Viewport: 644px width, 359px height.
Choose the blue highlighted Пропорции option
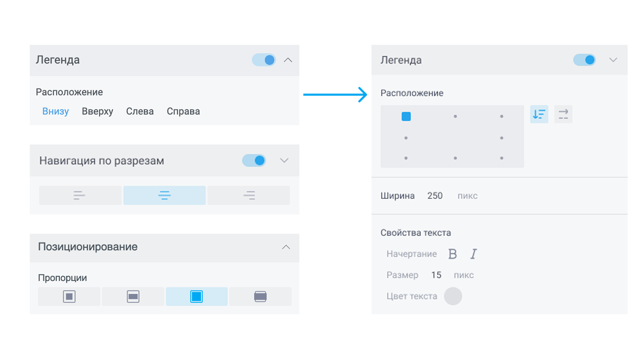pyautogui.click(x=197, y=297)
